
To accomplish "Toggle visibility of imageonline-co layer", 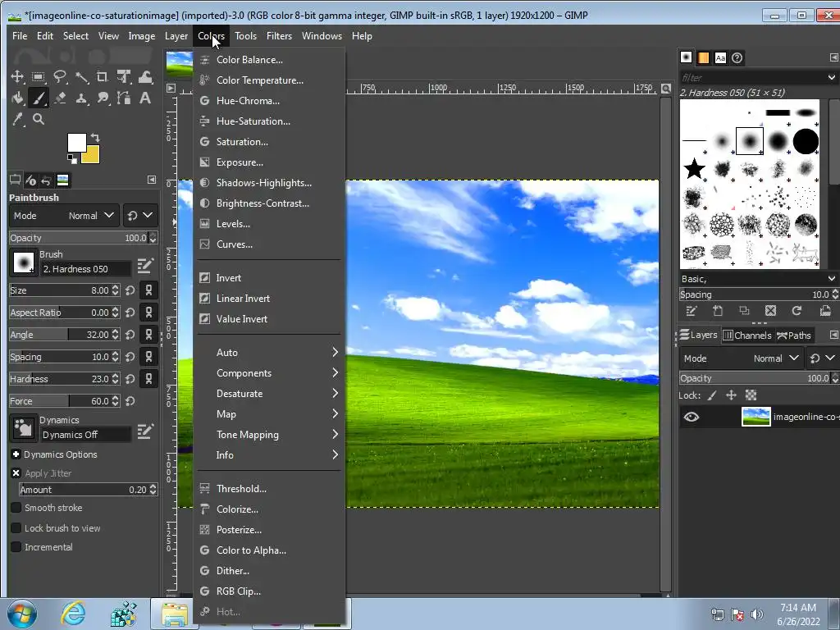I will click(691, 417).
